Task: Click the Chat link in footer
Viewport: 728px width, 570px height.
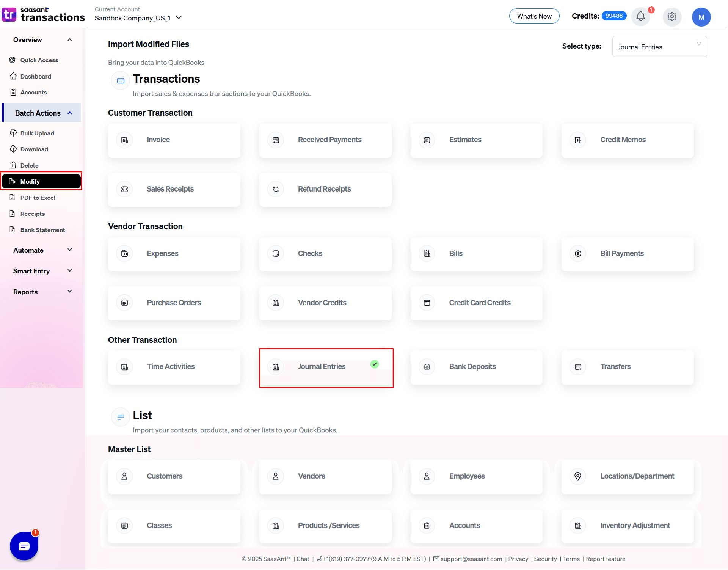Action: 303,559
